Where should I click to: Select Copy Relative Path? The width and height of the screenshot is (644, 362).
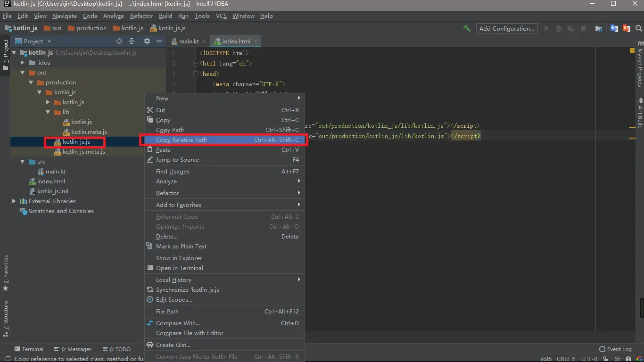coord(224,140)
